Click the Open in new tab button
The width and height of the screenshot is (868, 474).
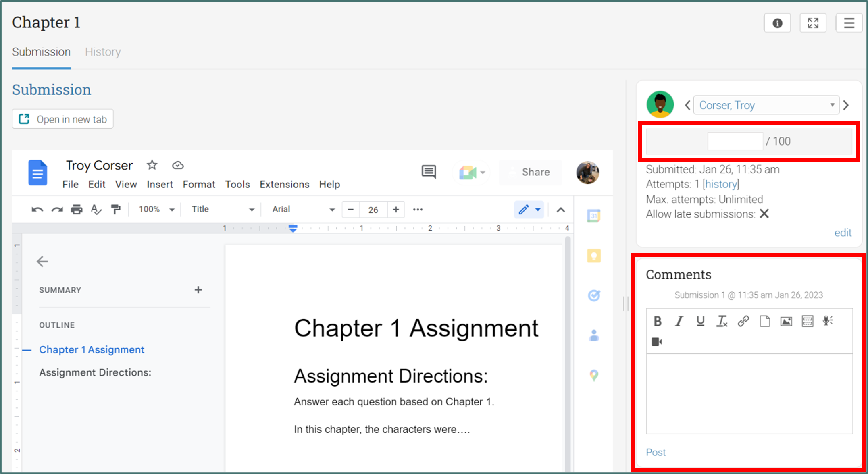(63, 119)
